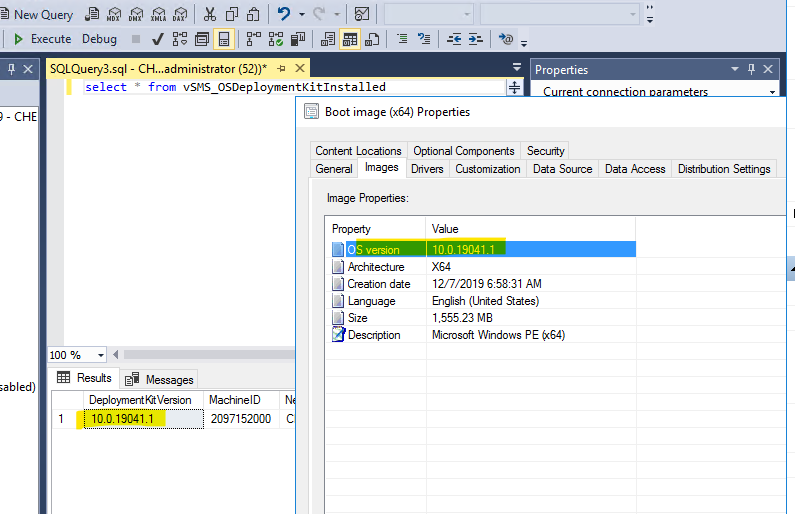Select the SQLQuery3.sql document tab

[x=158, y=68]
